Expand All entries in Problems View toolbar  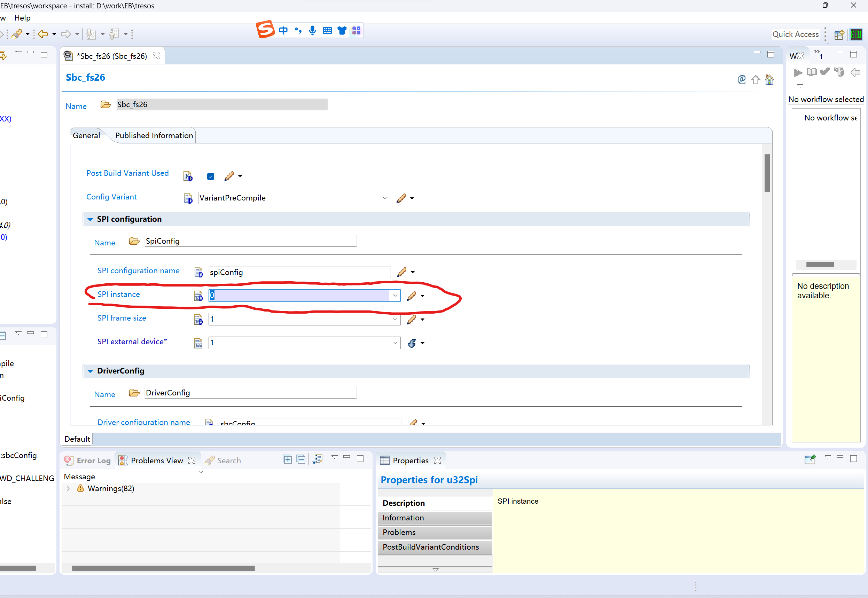point(287,459)
